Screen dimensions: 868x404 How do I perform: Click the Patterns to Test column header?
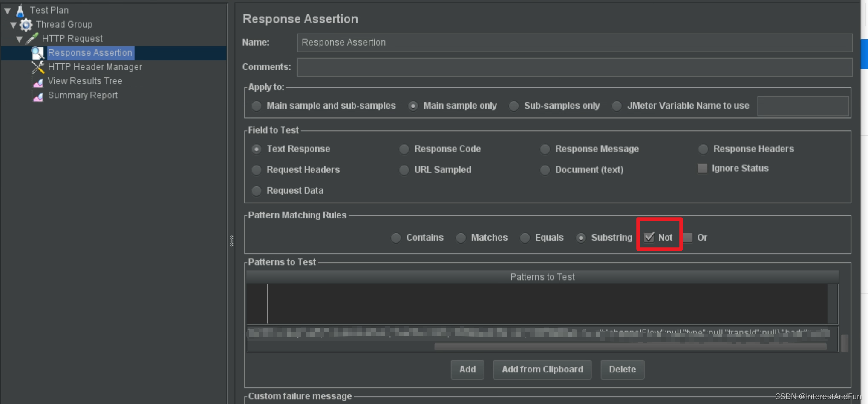[x=542, y=277]
